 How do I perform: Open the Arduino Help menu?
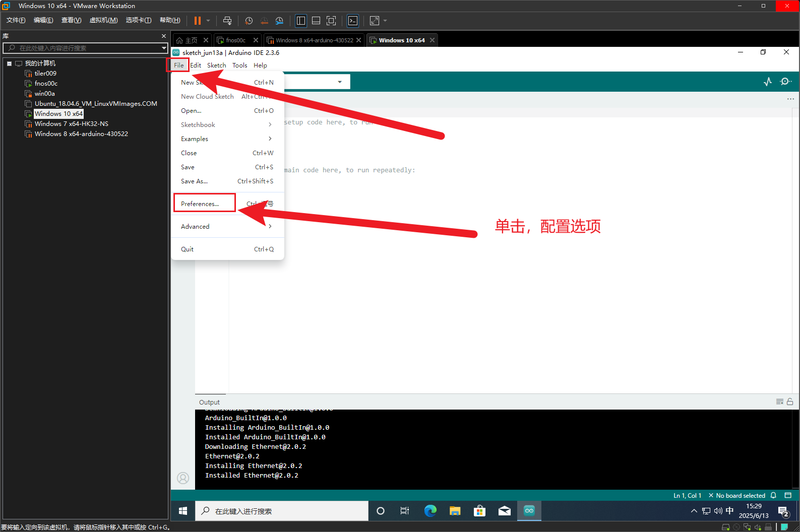(260, 65)
